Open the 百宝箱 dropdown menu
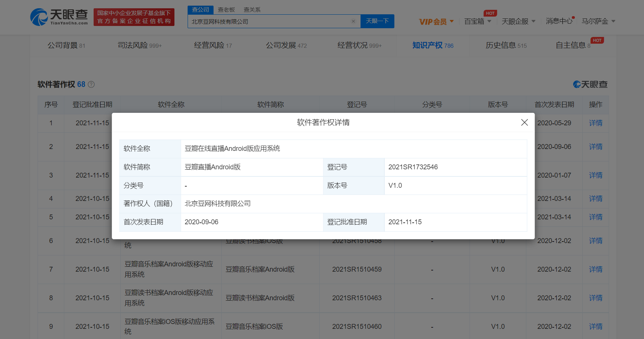 click(x=477, y=21)
